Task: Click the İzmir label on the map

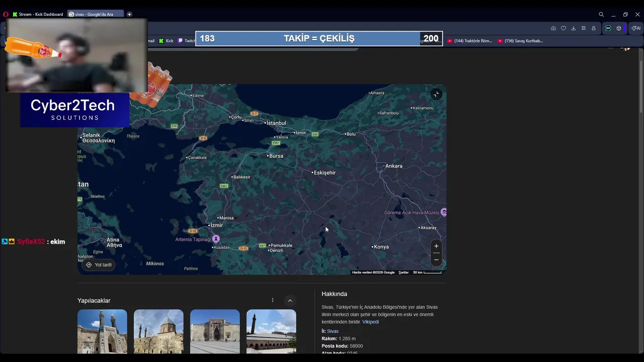Action: [216, 225]
